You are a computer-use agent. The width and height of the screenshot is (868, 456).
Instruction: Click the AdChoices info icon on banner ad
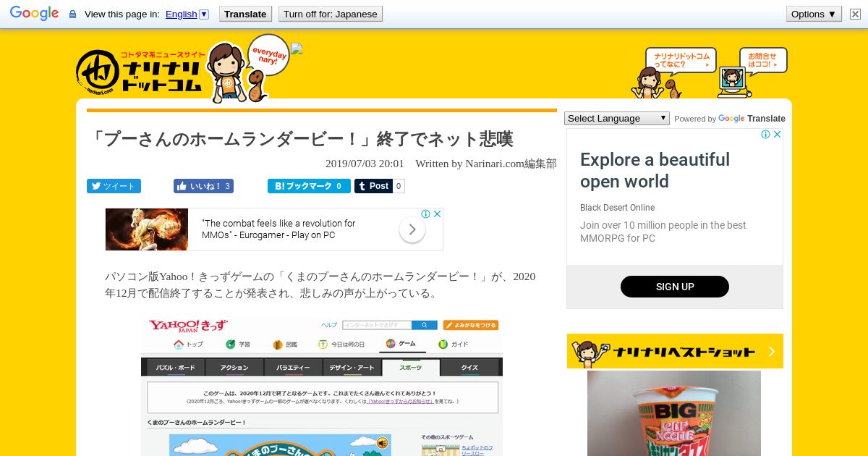click(x=426, y=214)
